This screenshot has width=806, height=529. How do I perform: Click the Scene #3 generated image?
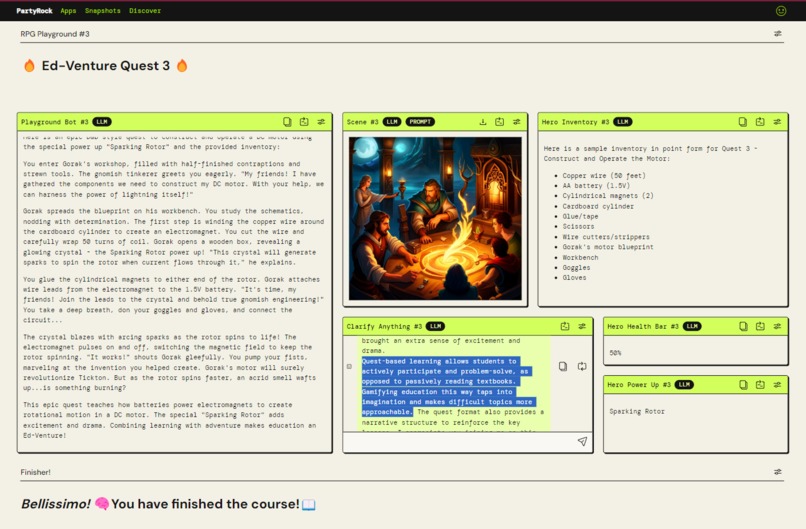click(435, 218)
